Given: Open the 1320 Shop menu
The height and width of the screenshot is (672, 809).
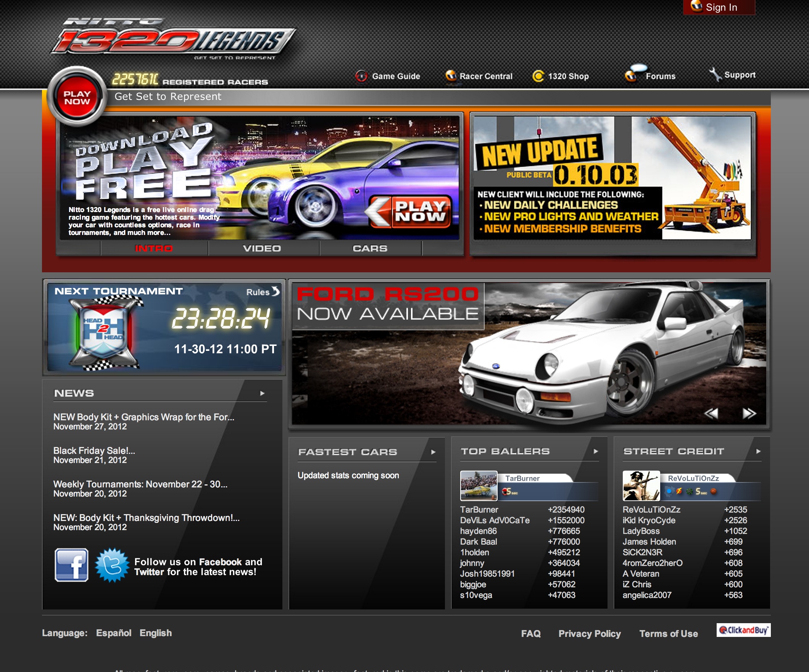Looking at the screenshot, I should (x=568, y=76).
